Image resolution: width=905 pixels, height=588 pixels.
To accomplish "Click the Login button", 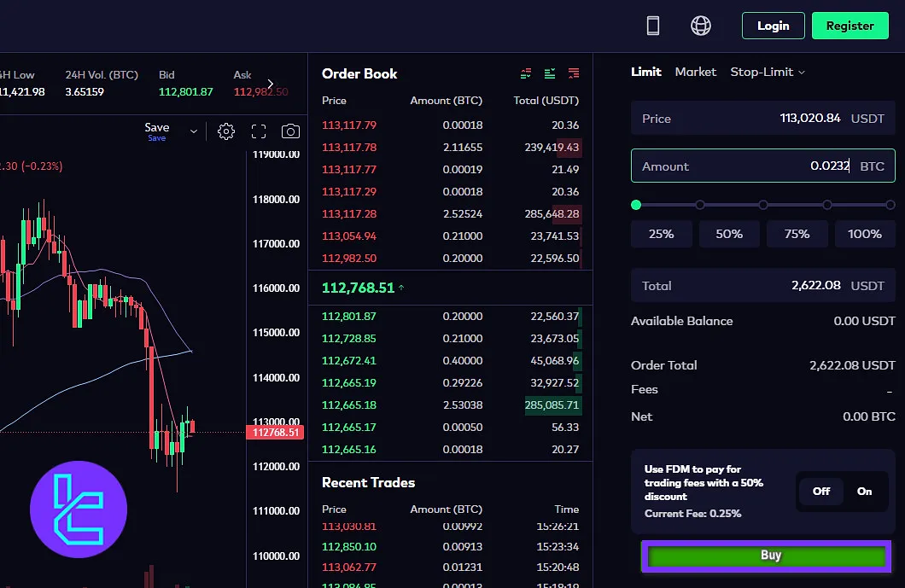I will (x=773, y=26).
